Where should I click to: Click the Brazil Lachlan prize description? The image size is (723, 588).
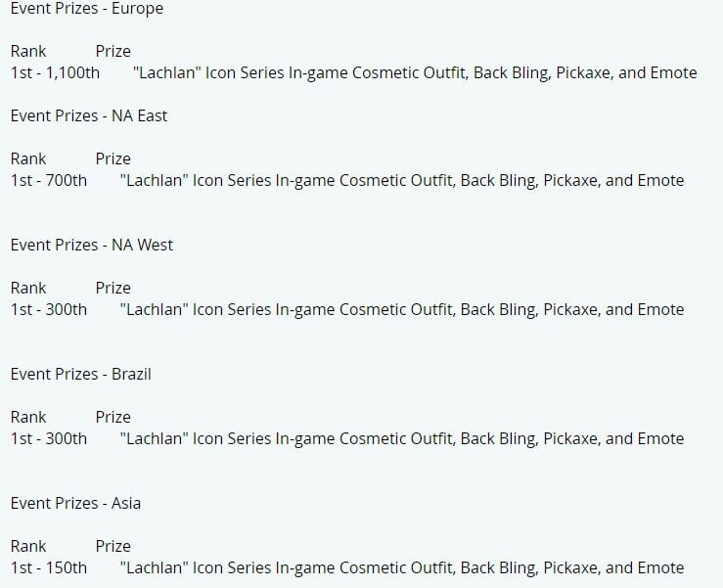click(x=402, y=438)
